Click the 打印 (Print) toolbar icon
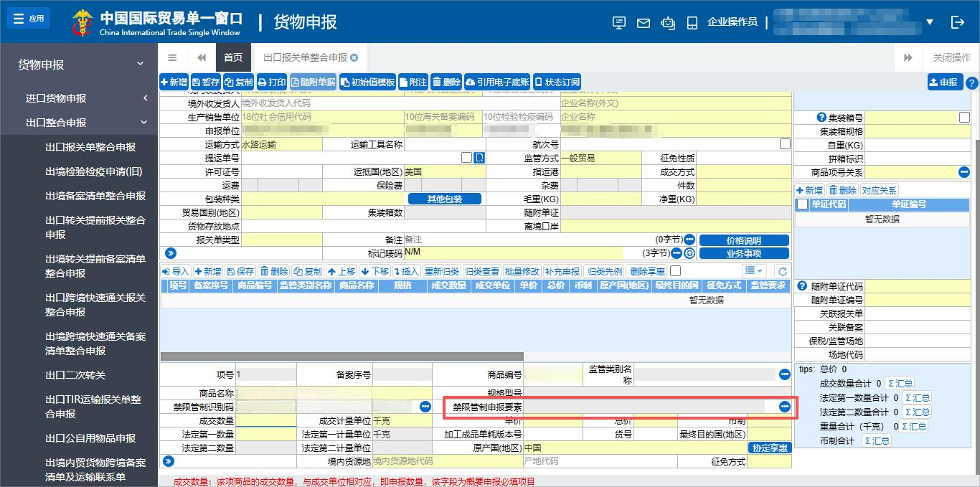This screenshot has width=980, height=487. (271, 81)
